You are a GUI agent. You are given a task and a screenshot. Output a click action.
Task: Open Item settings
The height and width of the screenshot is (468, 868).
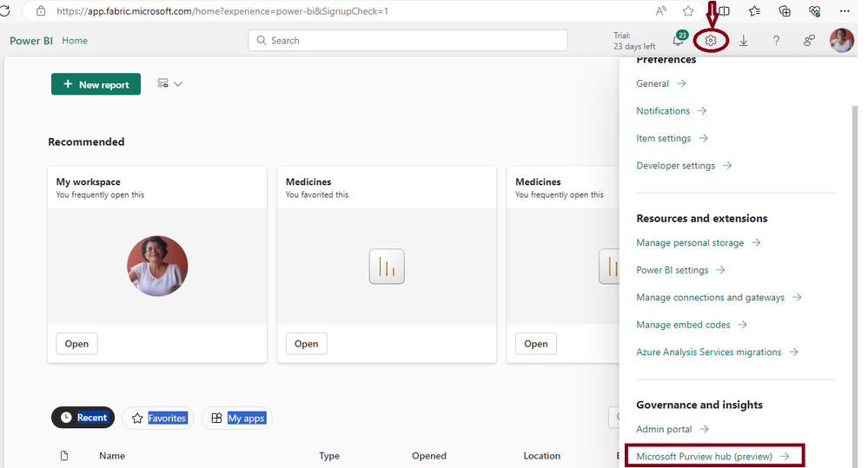point(672,138)
